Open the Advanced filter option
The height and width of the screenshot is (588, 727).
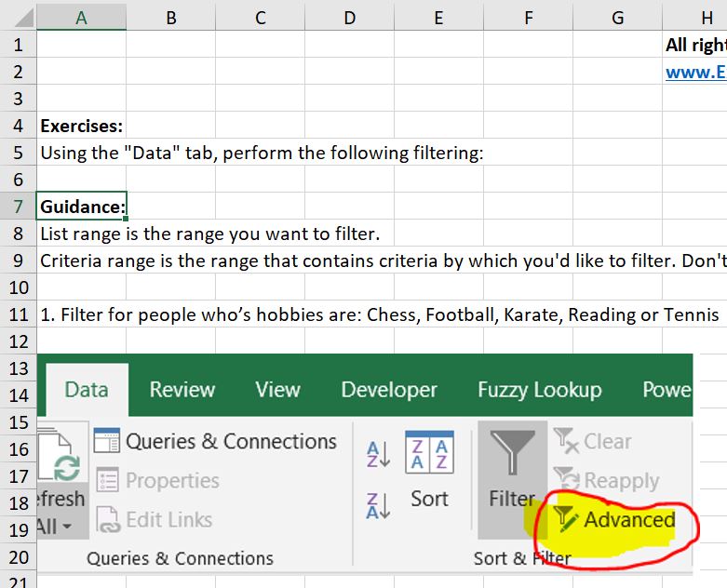pyautogui.click(x=615, y=520)
